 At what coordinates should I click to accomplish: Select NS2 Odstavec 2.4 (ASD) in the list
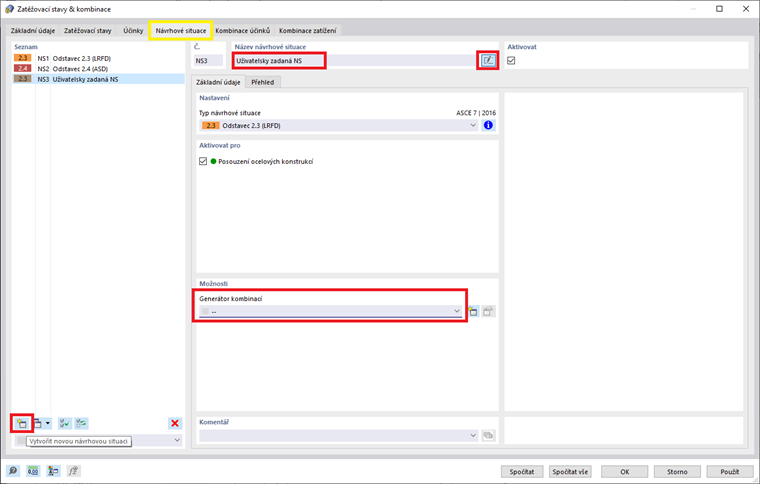[x=98, y=69]
